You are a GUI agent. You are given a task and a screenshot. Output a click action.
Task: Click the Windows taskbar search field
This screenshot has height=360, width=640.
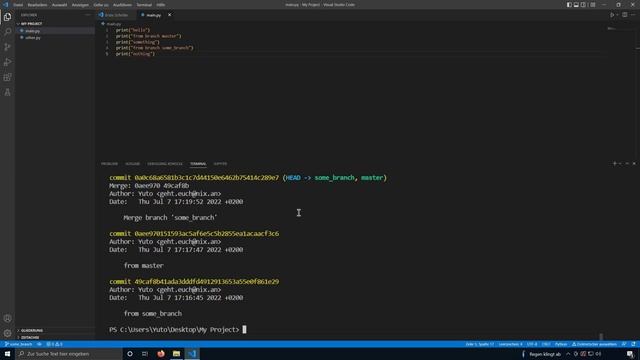69,353
